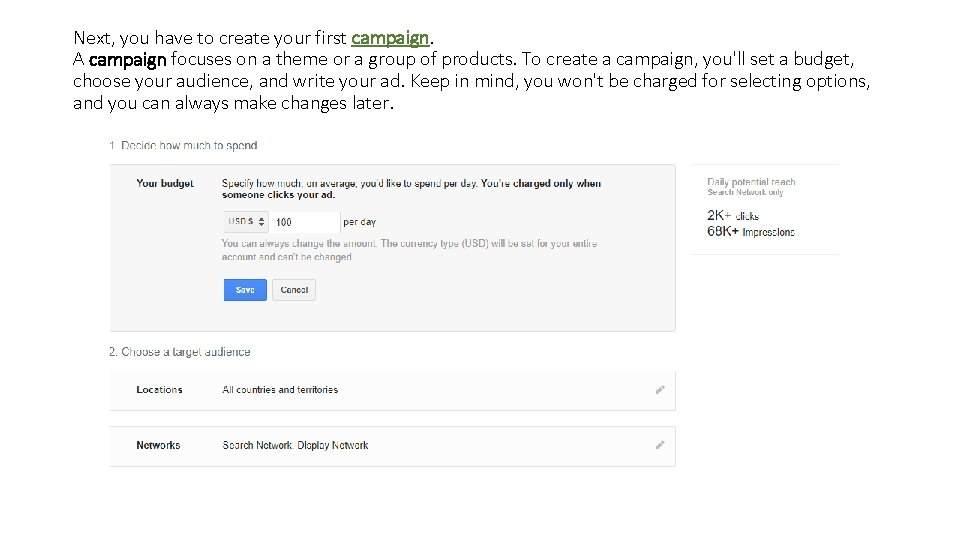Click the Decide how much to spend heading
Image resolution: width=960 pixels, height=540 pixels.
(183, 146)
